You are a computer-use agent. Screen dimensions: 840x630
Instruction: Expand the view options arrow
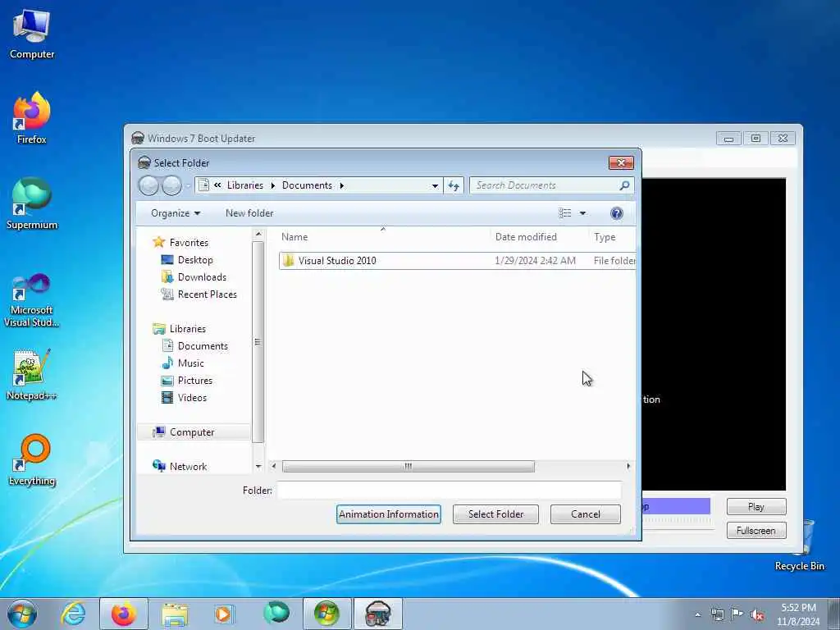[x=583, y=213]
